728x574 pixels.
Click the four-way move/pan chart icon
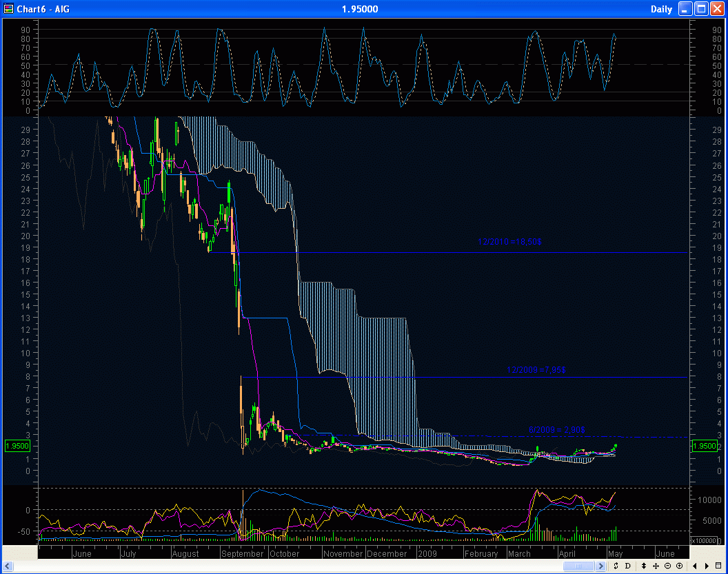pos(656,566)
